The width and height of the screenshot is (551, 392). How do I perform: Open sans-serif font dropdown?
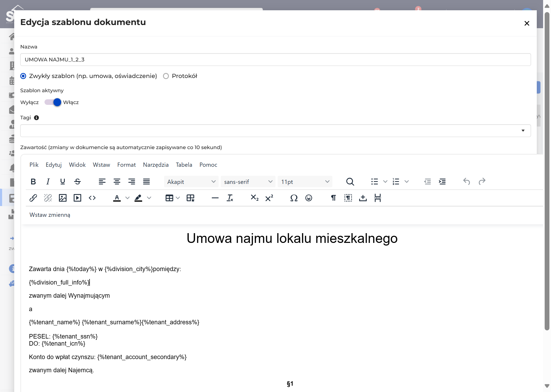click(x=248, y=182)
